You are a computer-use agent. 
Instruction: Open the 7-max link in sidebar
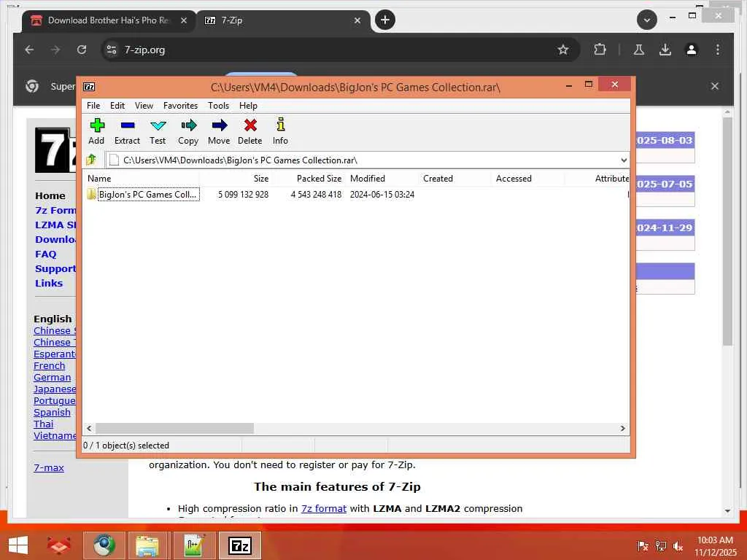pos(49,467)
